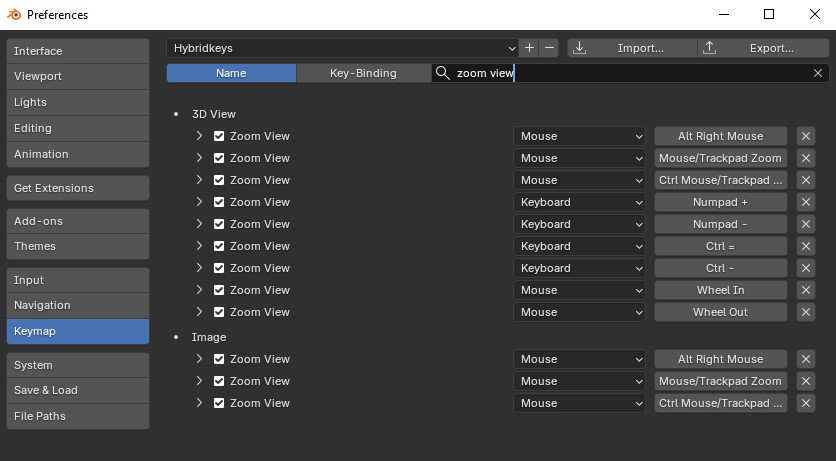Change the Wheel In key binding

pos(721,290)
